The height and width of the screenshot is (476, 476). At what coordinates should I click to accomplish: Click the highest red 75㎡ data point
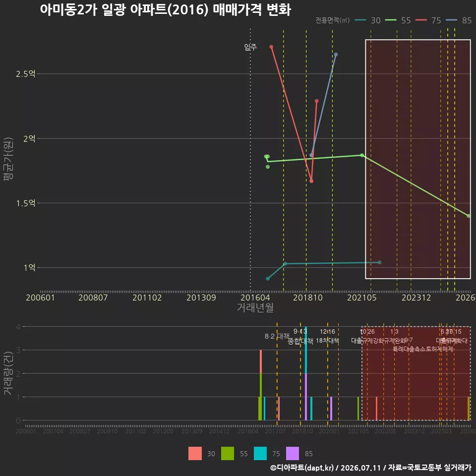(271, 47)
